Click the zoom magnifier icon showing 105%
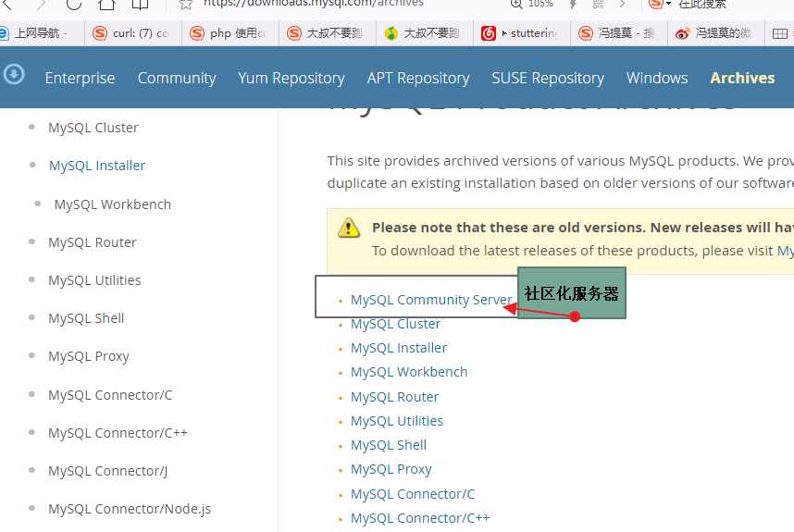This screenshot has width=794, height=532. coord(516,4)
